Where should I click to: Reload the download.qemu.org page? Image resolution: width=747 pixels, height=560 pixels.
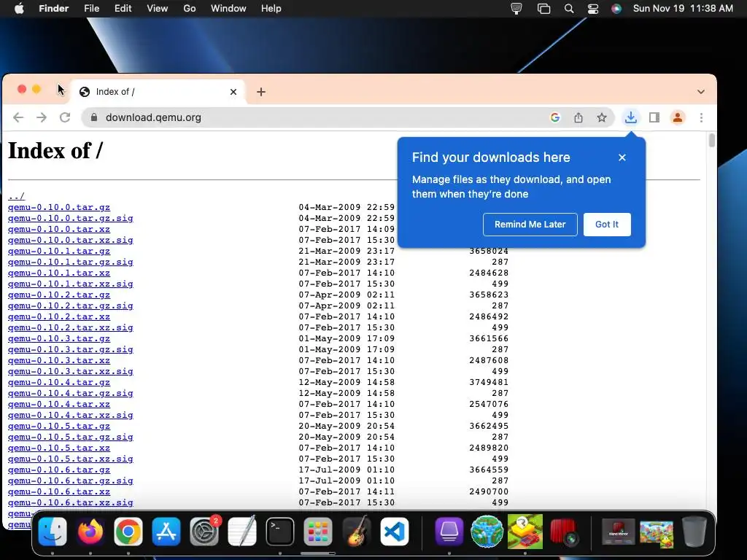coord(65,117)
